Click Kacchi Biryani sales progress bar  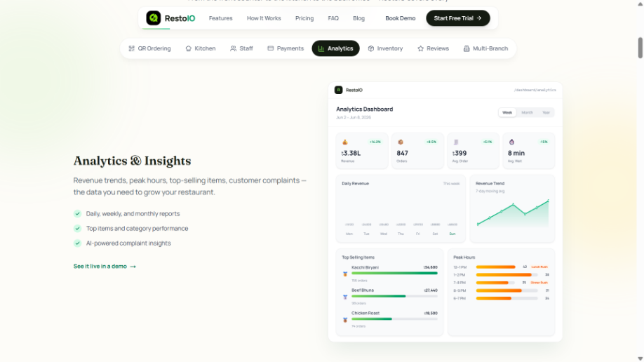(x=394, y=273)
